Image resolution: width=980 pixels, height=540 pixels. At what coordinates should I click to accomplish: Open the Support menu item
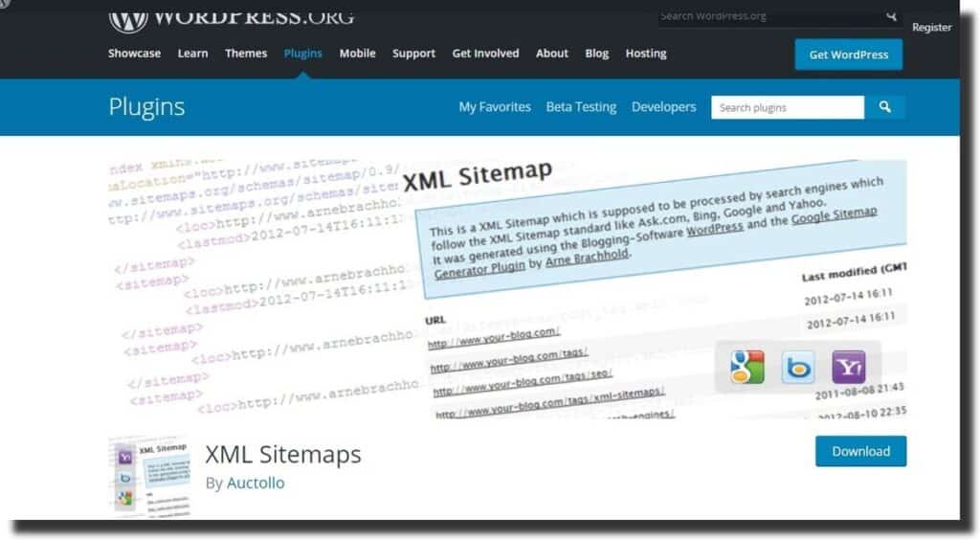(413, 54)
